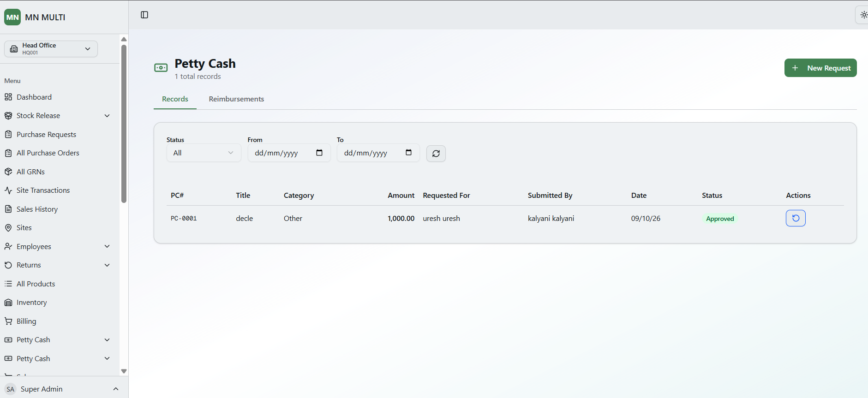Open the Head Office branch selector
Viewport: 868px width, 398px height.
[x=51, y=49]
